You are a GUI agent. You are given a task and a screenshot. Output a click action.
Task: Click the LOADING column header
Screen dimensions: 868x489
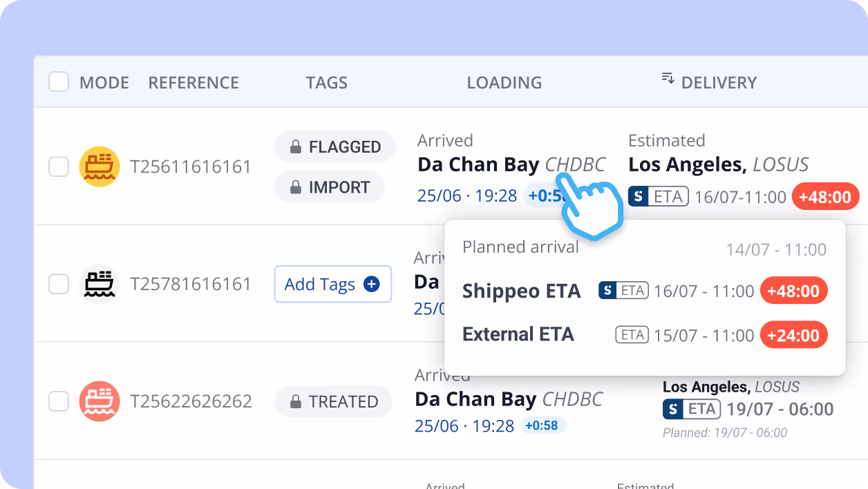pyautogui.click(x=504, y=82)
